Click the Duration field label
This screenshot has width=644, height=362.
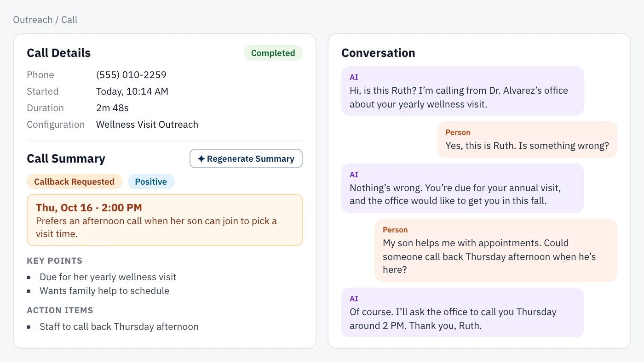point(45,108)
